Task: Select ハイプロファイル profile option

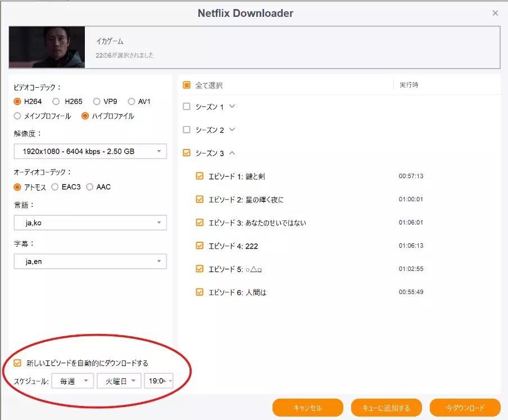Action: (x=85, y=116)
